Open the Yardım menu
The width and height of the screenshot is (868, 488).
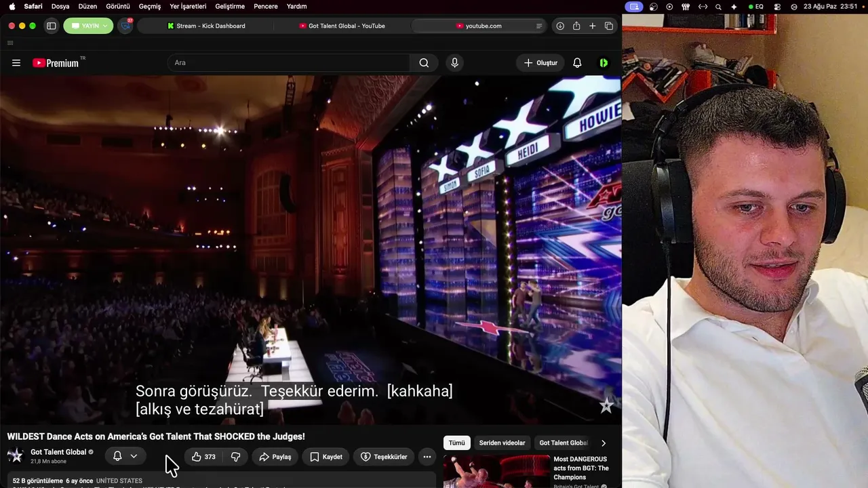296,6
